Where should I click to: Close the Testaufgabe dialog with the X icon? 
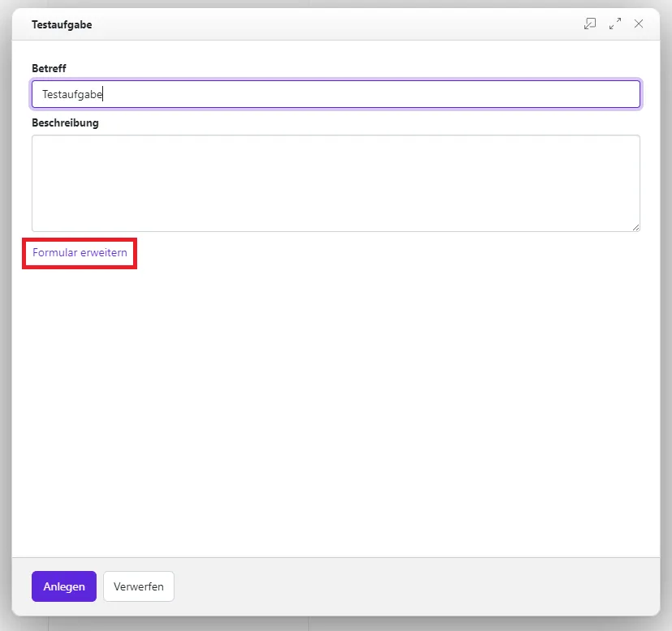coord(639,24)
